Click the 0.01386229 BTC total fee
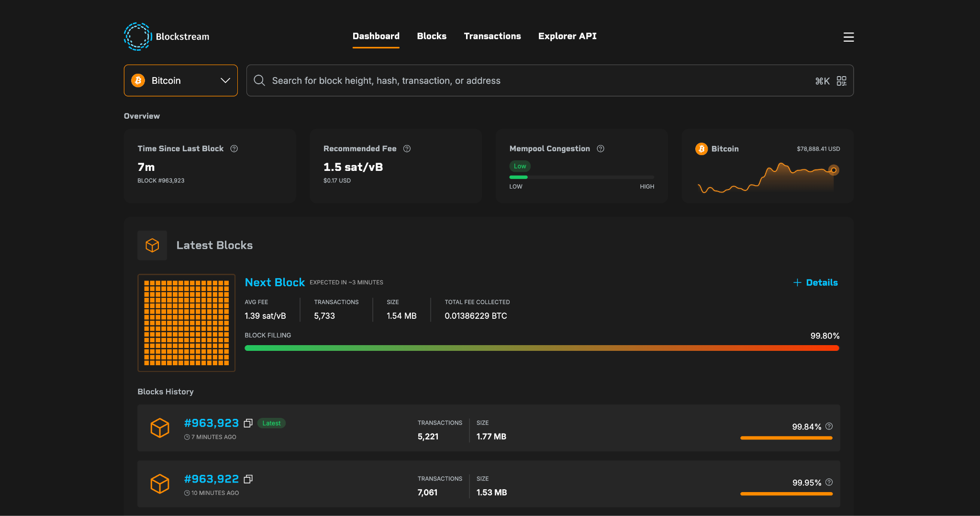The width and height of the screenshot is (980, 516). 476,316
